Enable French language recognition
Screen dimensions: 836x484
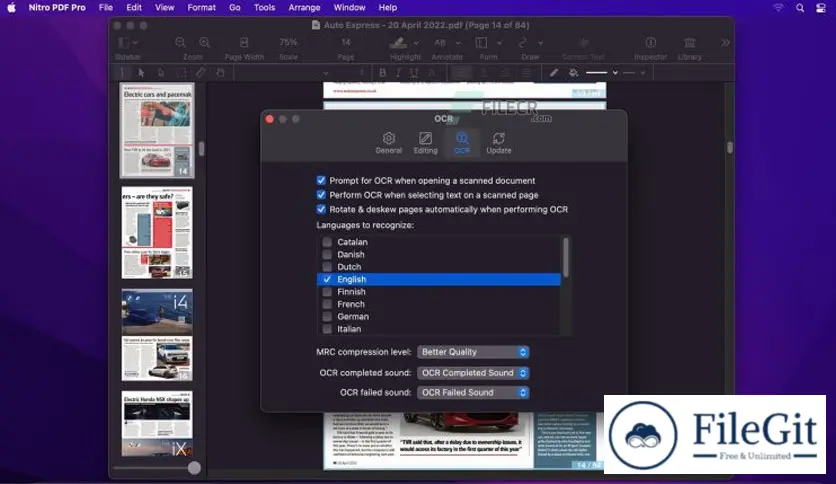coord(327,304)
